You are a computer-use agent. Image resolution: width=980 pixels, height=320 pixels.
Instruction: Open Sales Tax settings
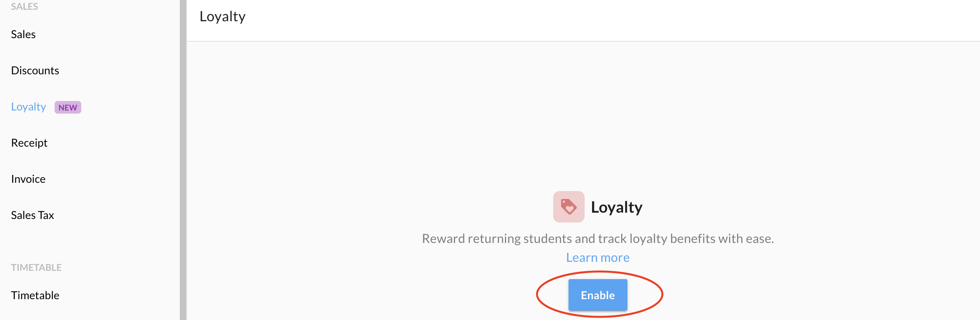click(x=33, y=215)
